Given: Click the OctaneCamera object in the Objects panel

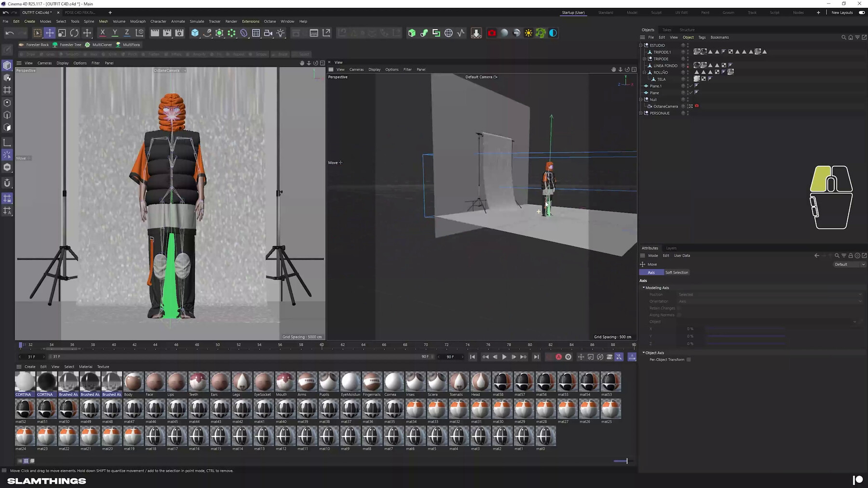Looking at the screenshot, I should (666, 106).
